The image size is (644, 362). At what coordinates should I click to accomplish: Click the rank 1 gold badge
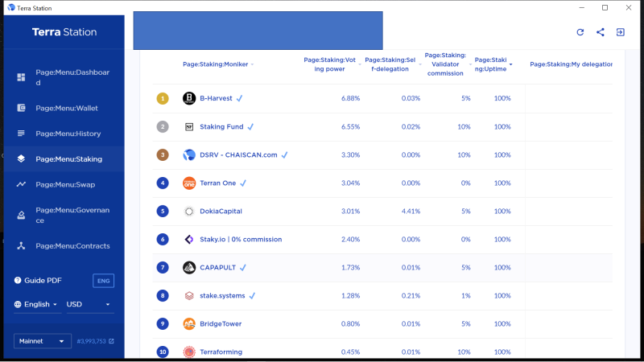(x=163, y=98)
